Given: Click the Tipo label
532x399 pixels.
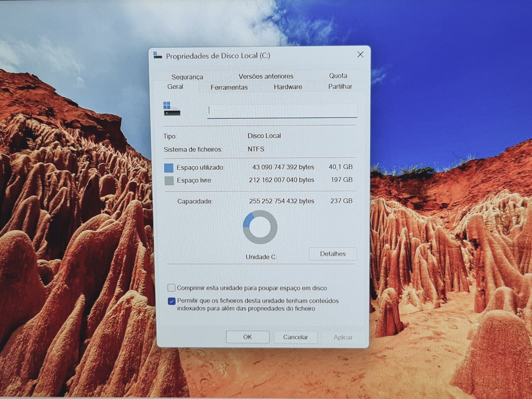Looking at the screenshot, I should pos(170,136).
